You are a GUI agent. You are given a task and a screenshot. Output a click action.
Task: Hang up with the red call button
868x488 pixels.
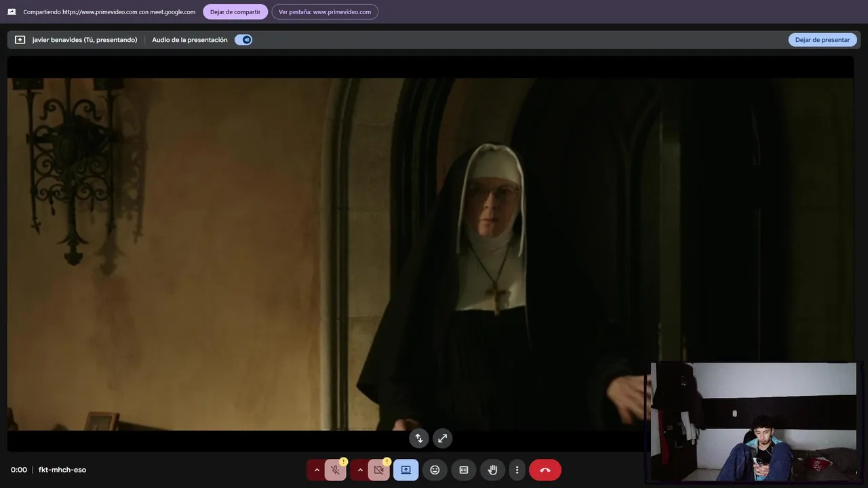(545, 470)
